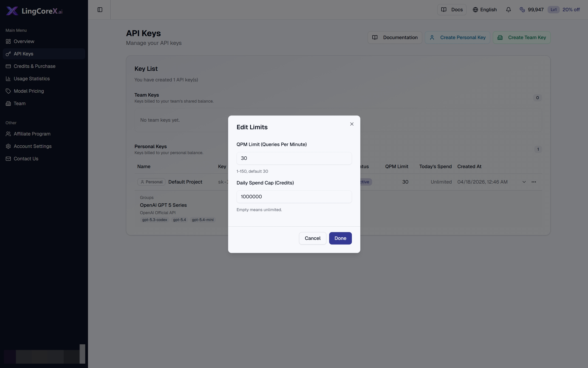Click the Usage Statistics chart icon
588x368 pixels.
[x=8, y=79]
